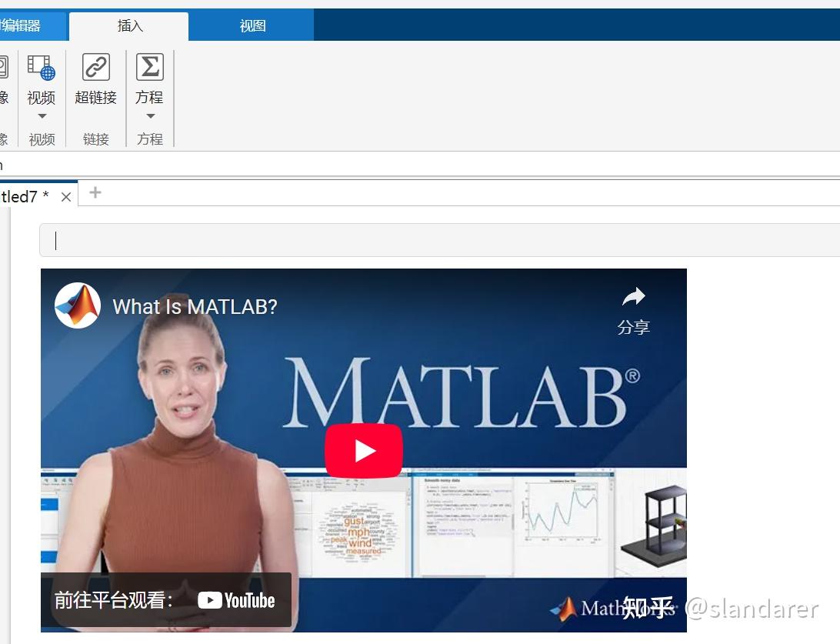This screenshot has width=840, height=644.
Task: Click 前往平台观看 YouTube button
Action: tap(166, 599)
